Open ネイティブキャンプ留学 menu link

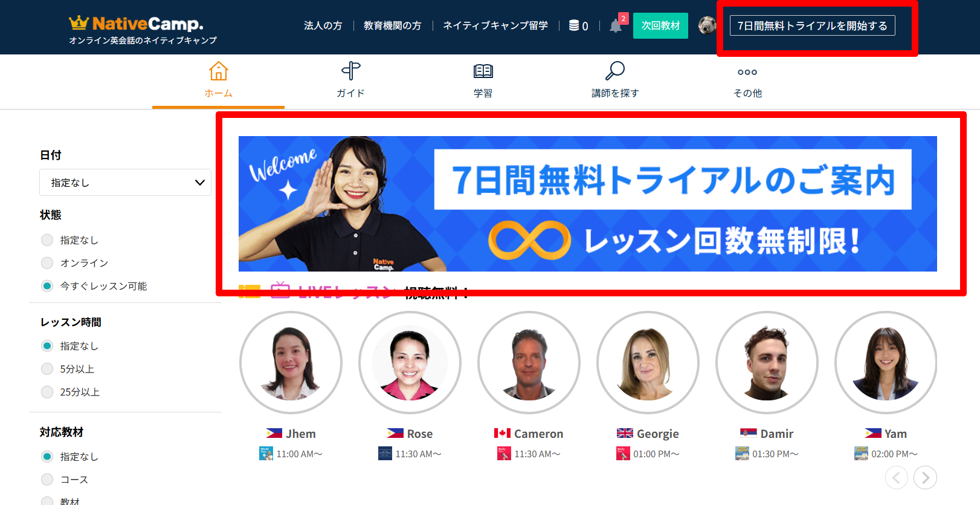[495, 25]
